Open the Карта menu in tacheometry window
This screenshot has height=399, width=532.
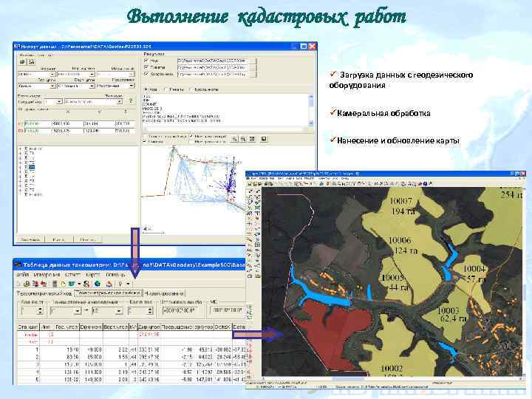(x=93, y=274)
